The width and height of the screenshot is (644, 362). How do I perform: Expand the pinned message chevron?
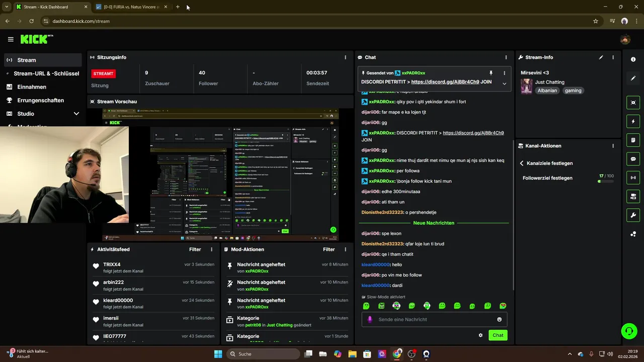(504, 83)
